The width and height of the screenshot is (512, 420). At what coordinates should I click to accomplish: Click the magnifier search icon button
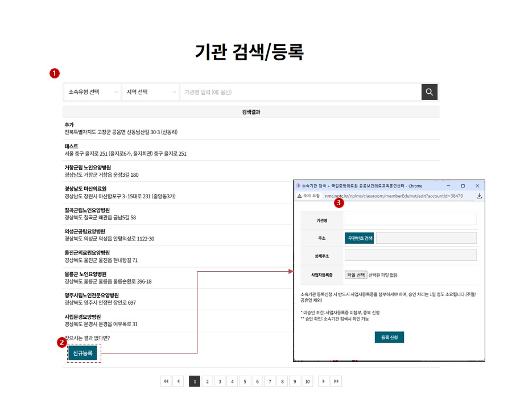coord(430,92)
